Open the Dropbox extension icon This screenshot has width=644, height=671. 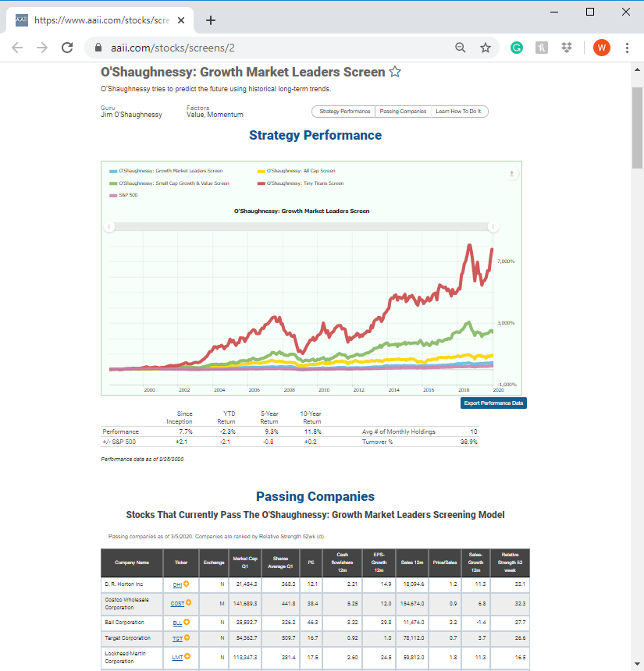coord(567,48)
